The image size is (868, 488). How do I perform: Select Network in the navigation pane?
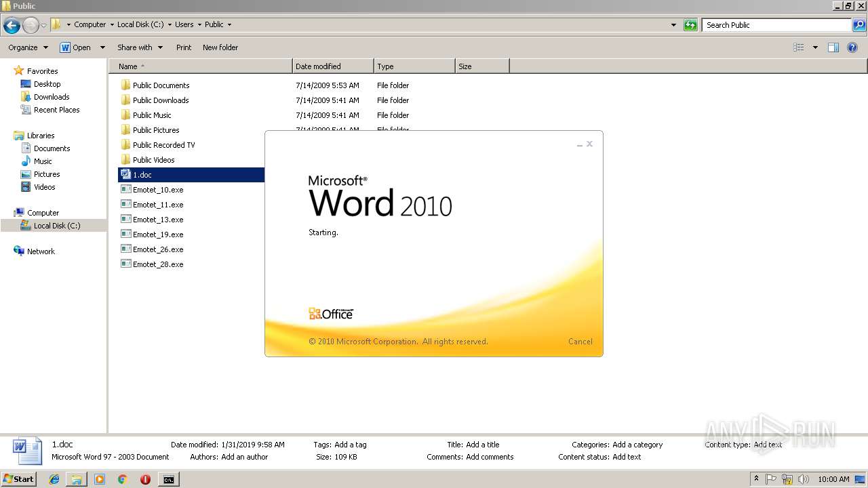pos(41,251)
